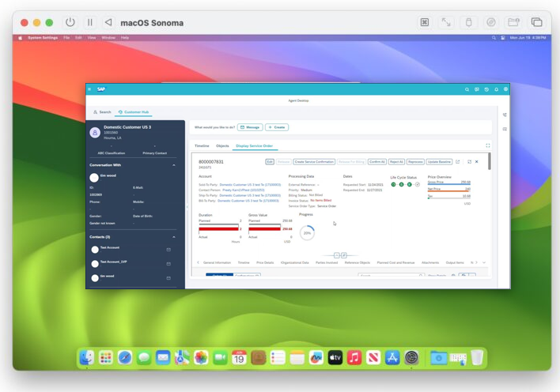
Task: Open the SAP hamburger navigation menu
Action: tap(89, 89)
